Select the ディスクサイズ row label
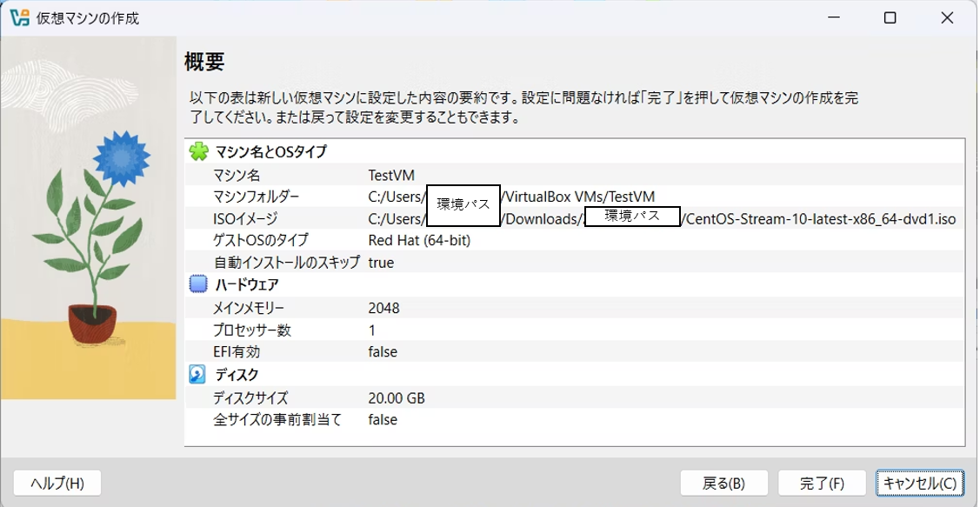 tap(250, 397)
